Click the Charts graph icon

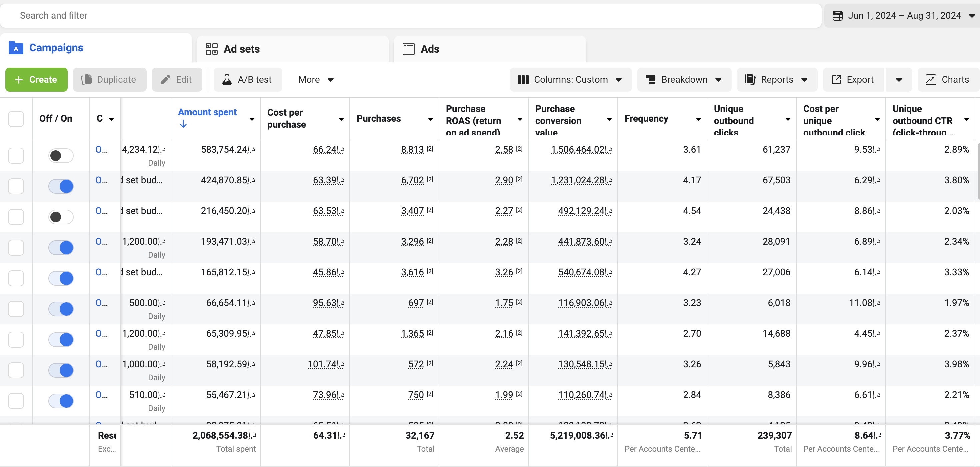point(931,79)
